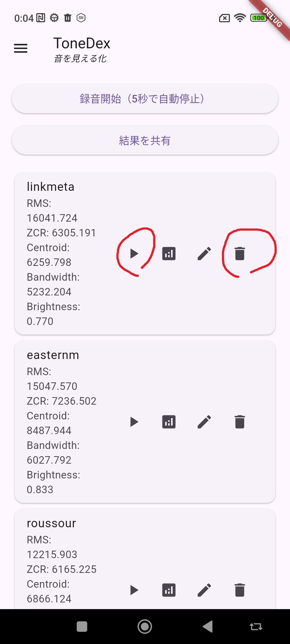Tap the recent apps square button
The image size is (290, 644).
point(82,627)
